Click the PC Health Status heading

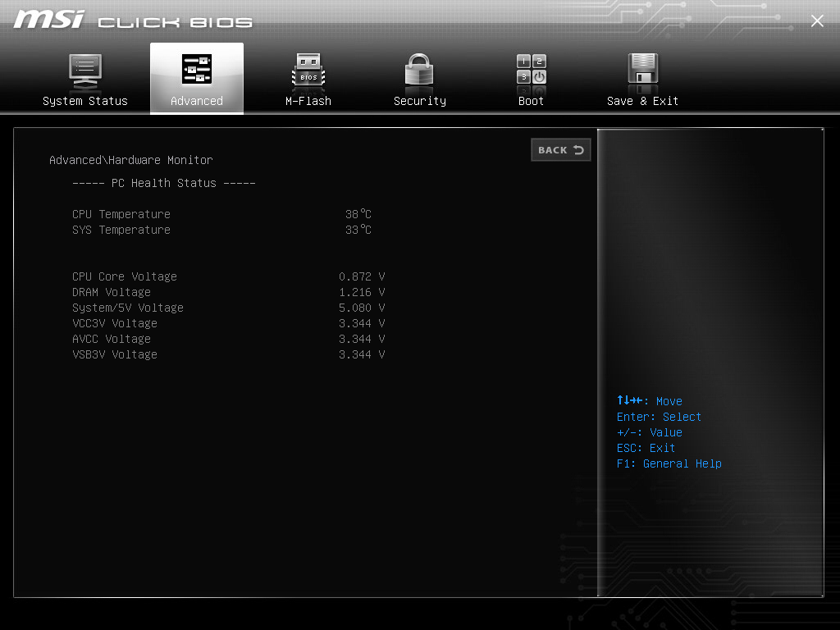click(164, 183)
